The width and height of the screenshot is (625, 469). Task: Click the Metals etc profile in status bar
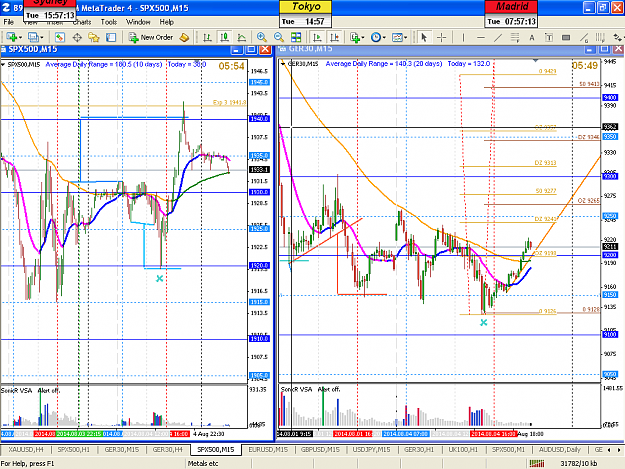coord(203,463)
